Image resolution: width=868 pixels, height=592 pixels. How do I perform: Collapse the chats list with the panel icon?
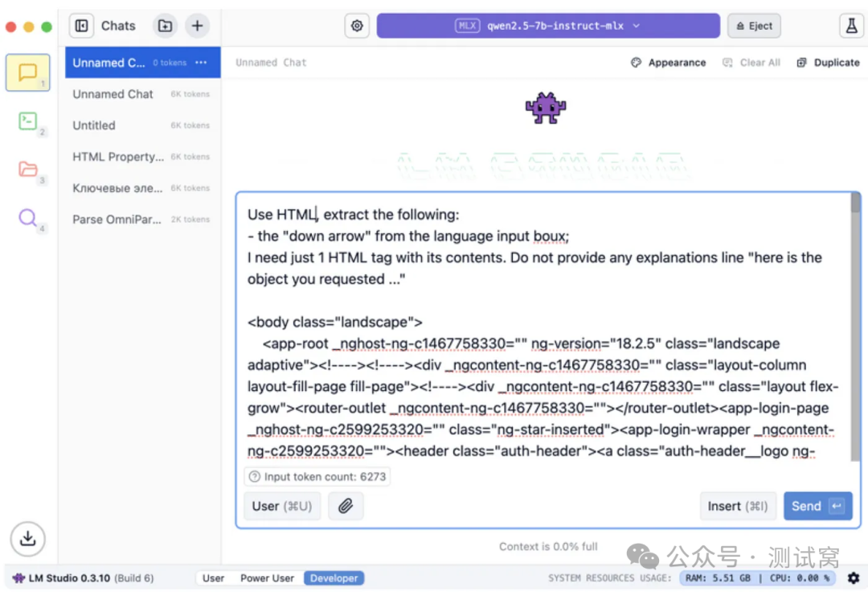[81, 26]
